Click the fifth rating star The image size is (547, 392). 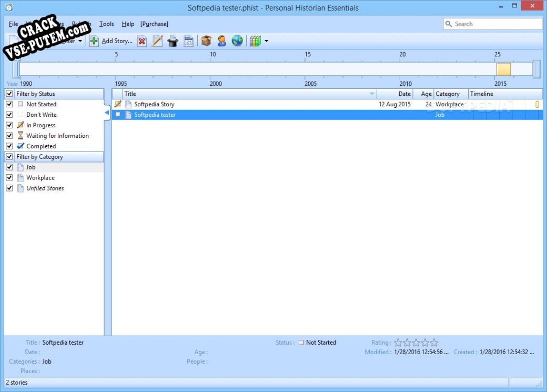click(x=434, y=343)
